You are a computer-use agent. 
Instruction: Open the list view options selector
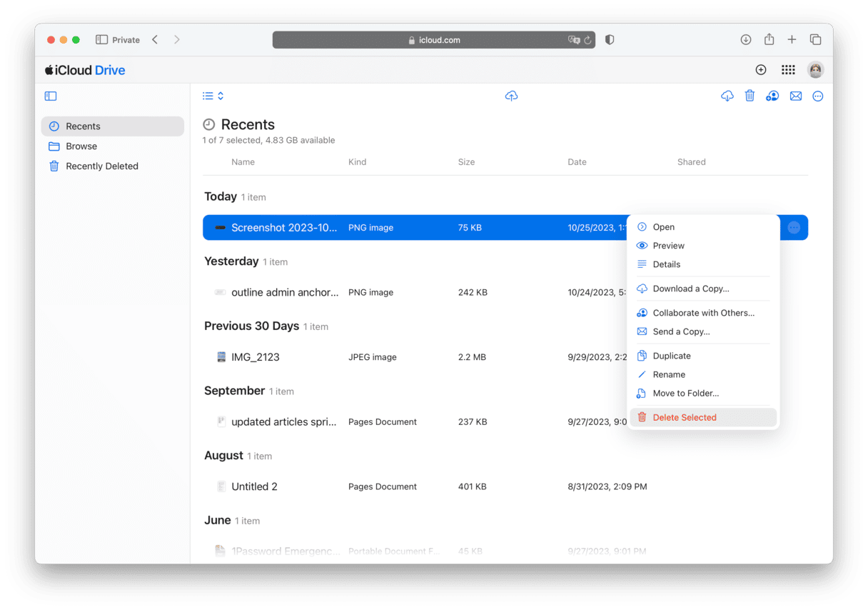click(x=213, y=96)
